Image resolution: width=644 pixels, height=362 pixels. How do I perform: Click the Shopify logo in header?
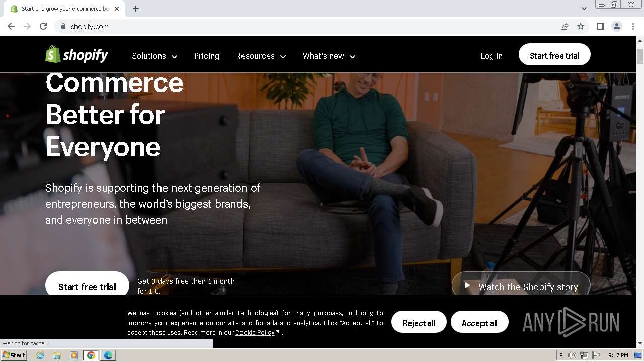[x=76, y=55]
